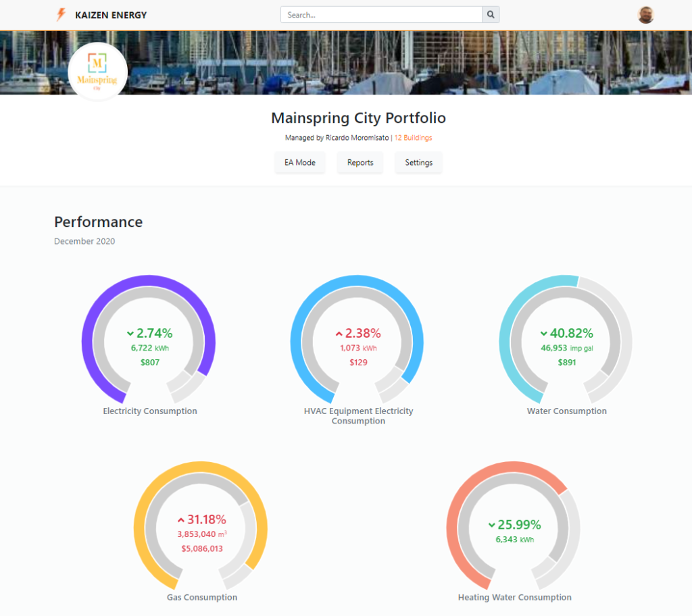The width and height of the screenshot is (692, 616).
Task: Click the search magnifier icon
Action: coord(491,14)
